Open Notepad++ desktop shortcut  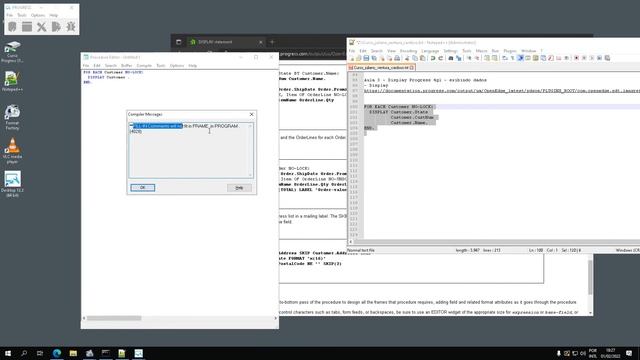click(12, 82)
